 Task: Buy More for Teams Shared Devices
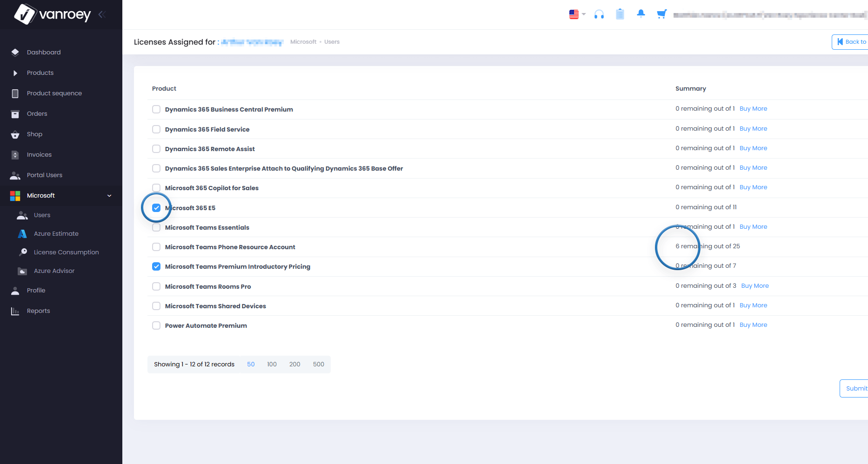[753, 305]
